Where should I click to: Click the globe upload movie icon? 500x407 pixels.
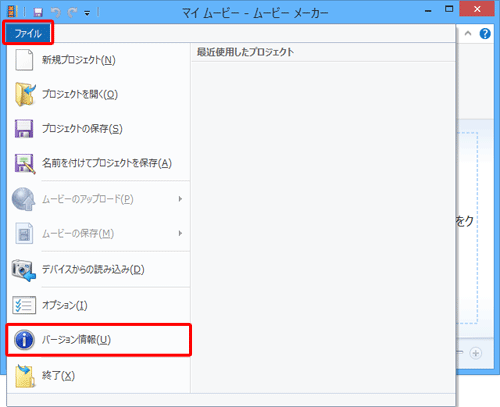point(23,199)
